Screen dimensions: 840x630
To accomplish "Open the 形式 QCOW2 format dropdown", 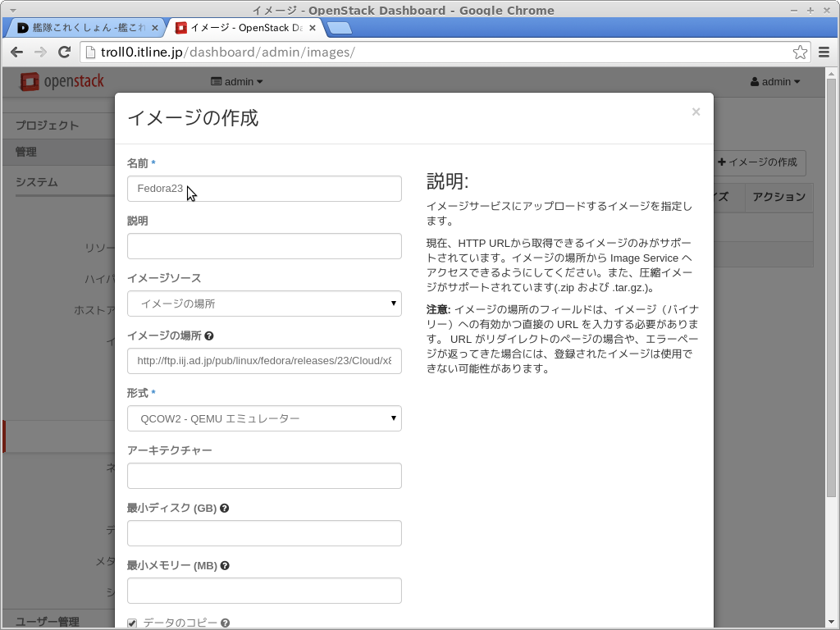I will pos(264,418).
